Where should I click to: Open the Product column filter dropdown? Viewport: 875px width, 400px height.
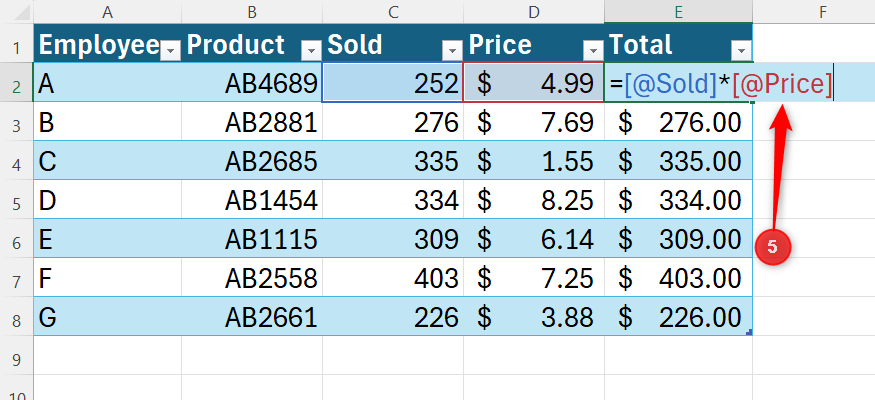click(x=311, y=51)
